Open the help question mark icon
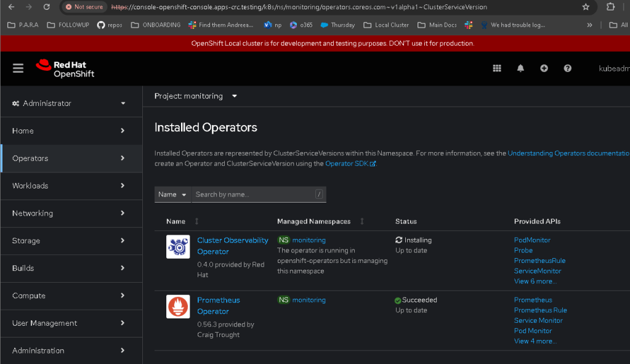The height and width of the screenshot is (364, 630). [x=567, y=68]
